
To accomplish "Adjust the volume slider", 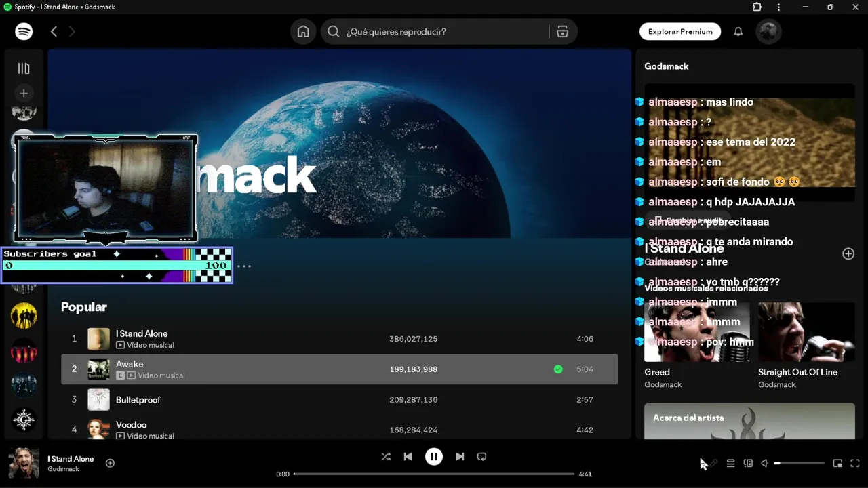I will (800, 464).
